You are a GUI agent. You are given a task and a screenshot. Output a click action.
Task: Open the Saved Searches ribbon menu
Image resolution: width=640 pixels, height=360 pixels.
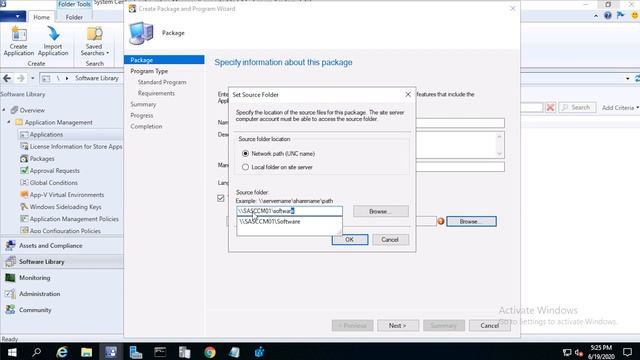(94, 41)
